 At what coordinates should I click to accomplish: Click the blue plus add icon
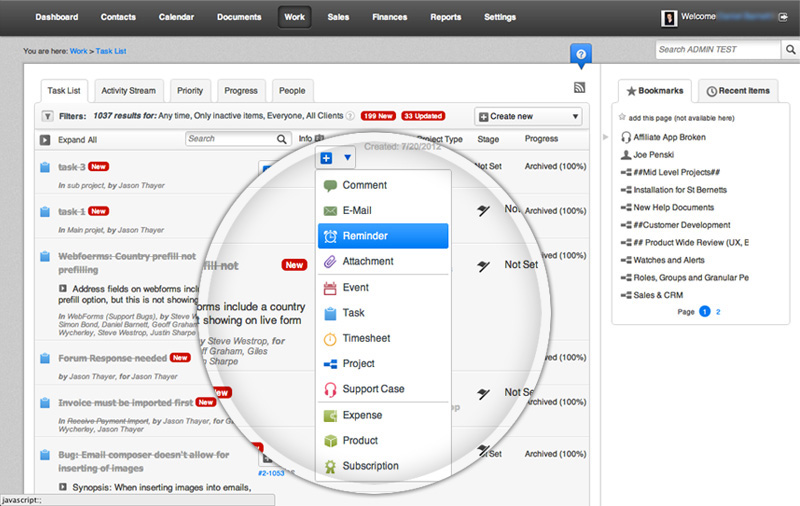tap(326, 158)
